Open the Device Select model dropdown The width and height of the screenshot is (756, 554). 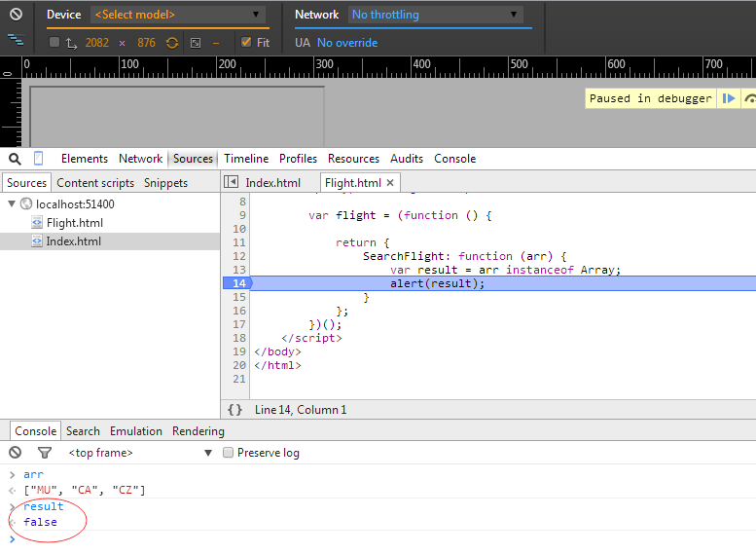178,15
